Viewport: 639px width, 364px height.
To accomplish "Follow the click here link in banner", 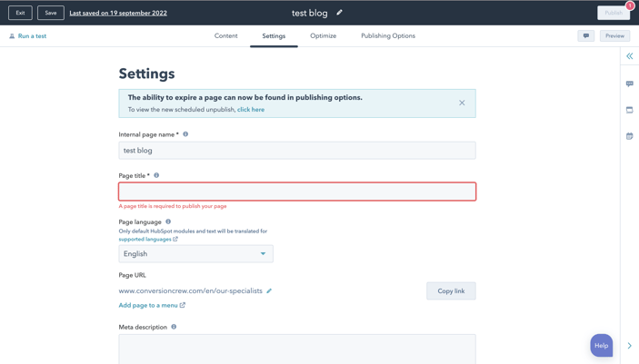I will (x=251, y=110).
